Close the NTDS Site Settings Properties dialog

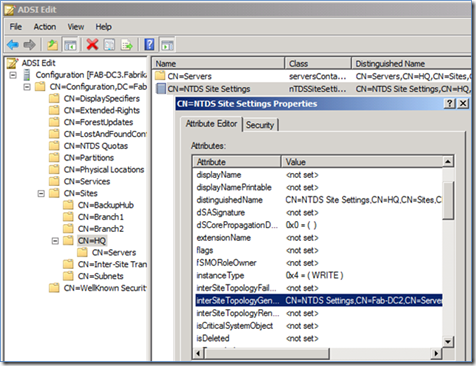click(463, 104)
